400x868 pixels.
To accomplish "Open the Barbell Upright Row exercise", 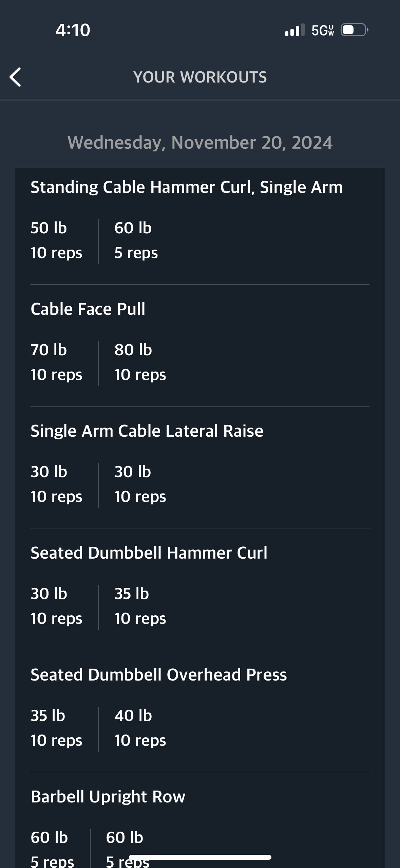I will click(108, 797).
